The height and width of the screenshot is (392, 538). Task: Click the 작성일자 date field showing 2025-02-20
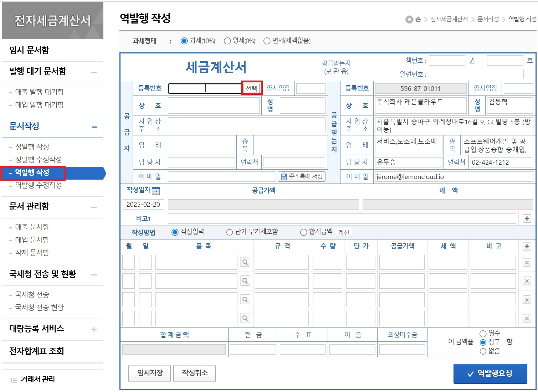click(143, 205)
